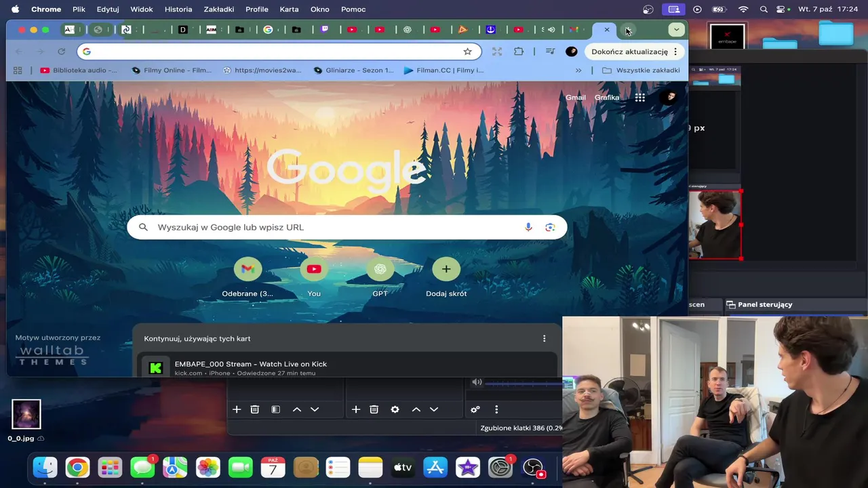Delete scene with OBS scenes trash icon
Viewport: 868px width, 488px height.
pyautogui.click(x=255, y=409)
